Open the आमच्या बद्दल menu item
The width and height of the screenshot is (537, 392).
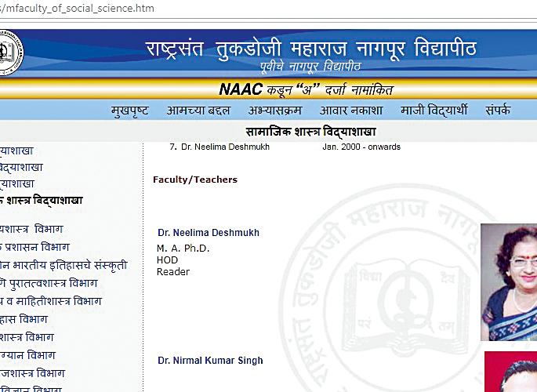pos(198,111)
